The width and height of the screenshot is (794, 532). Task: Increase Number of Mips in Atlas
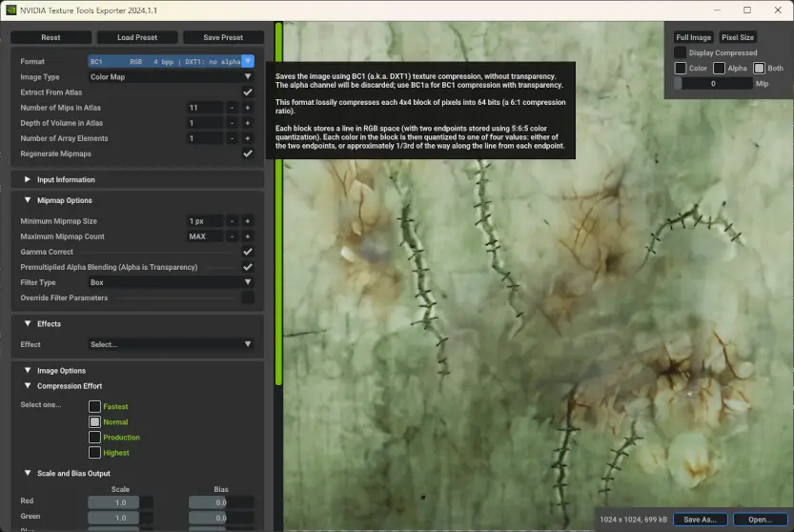[248, 108]
